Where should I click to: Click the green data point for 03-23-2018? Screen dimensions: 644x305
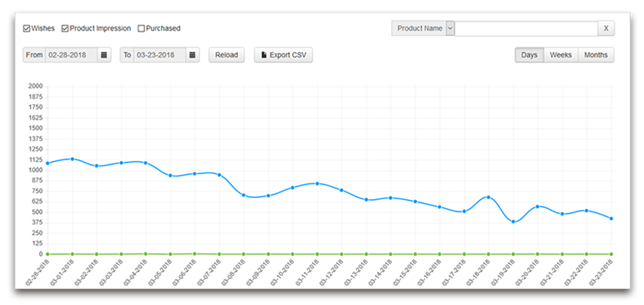point(611,254)
